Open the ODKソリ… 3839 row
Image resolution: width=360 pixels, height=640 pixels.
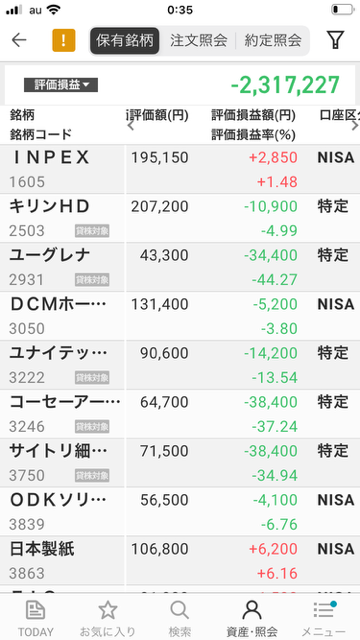180,512
